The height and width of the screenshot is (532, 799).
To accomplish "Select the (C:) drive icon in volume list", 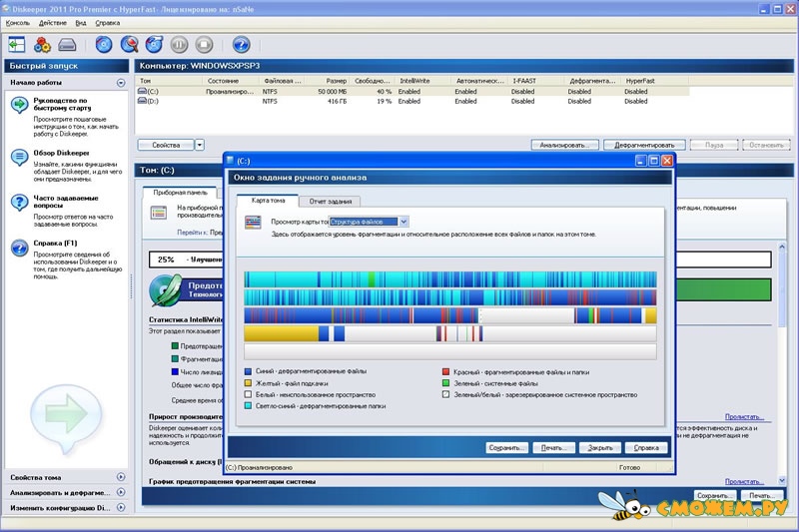I will click(142, 91).
